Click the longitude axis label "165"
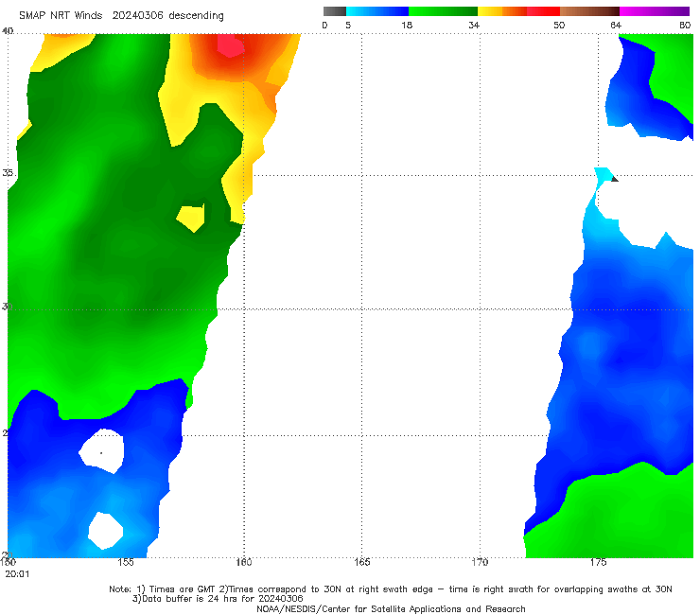Screen dimensions: 700x615 pos(361,562)
